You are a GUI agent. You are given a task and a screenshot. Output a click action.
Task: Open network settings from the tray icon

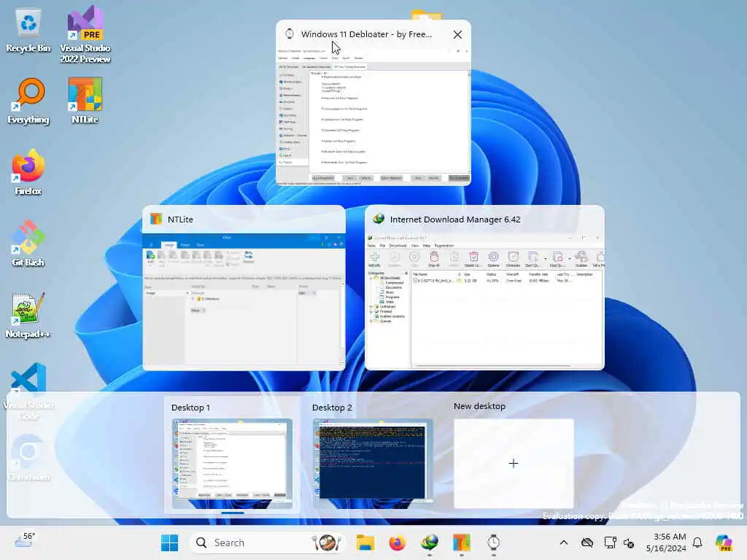click(610, 542)
